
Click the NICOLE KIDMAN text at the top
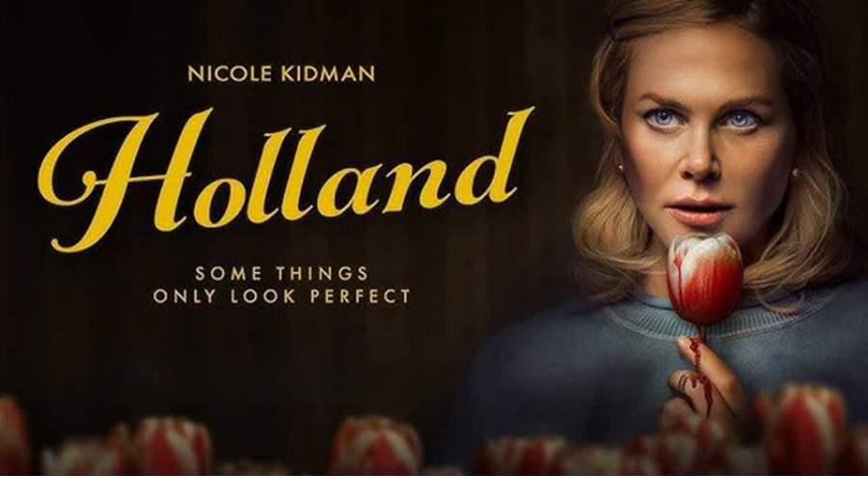282,74
